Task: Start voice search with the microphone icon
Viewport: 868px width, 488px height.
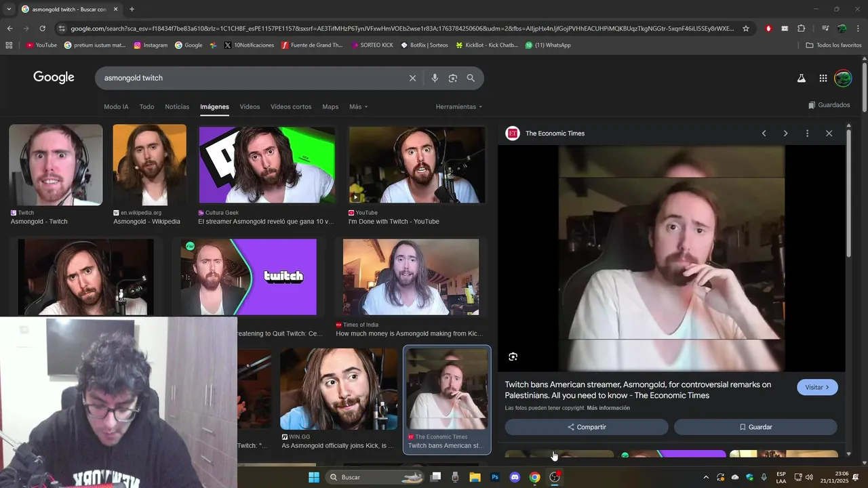Action: coord(435,78)
